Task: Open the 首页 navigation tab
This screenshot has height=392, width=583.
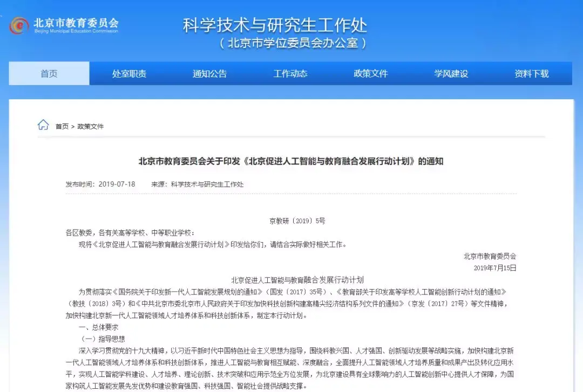Action: [x=49, y=73]
